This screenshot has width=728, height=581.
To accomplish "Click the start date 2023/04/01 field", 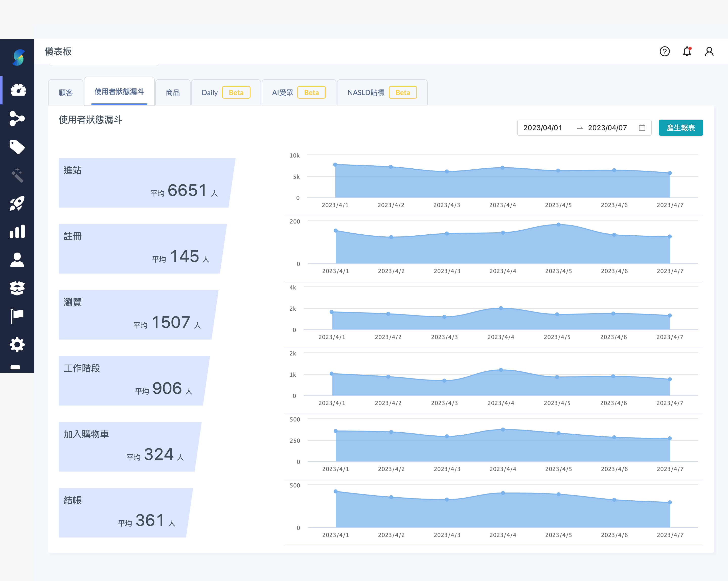I will point(543,128).
